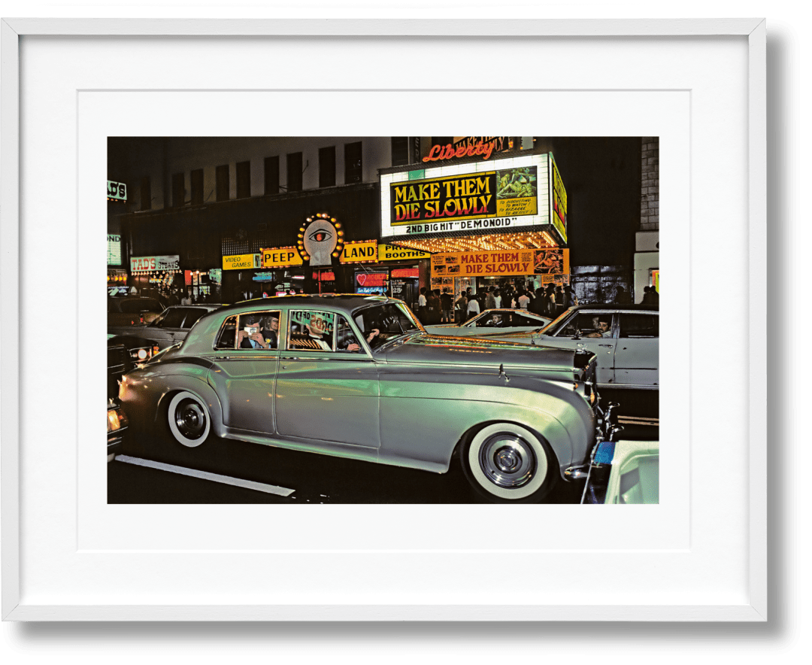Click the yellow LAND sign

coord(359,252)
